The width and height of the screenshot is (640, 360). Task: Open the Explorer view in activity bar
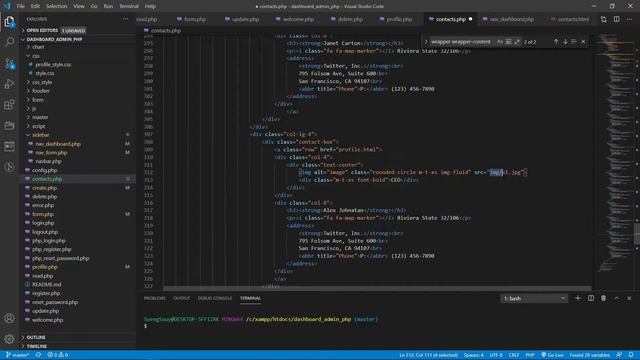point(9,21)
